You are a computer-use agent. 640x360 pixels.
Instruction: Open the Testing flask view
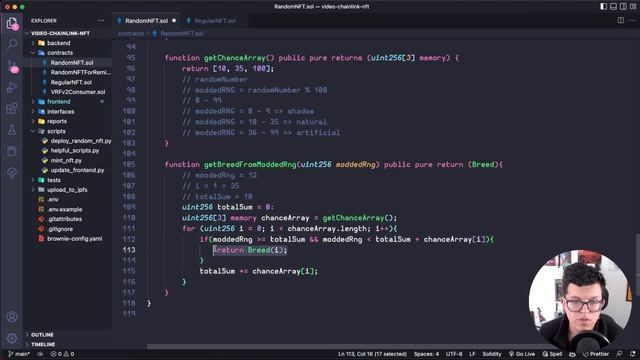pos(12,130)
